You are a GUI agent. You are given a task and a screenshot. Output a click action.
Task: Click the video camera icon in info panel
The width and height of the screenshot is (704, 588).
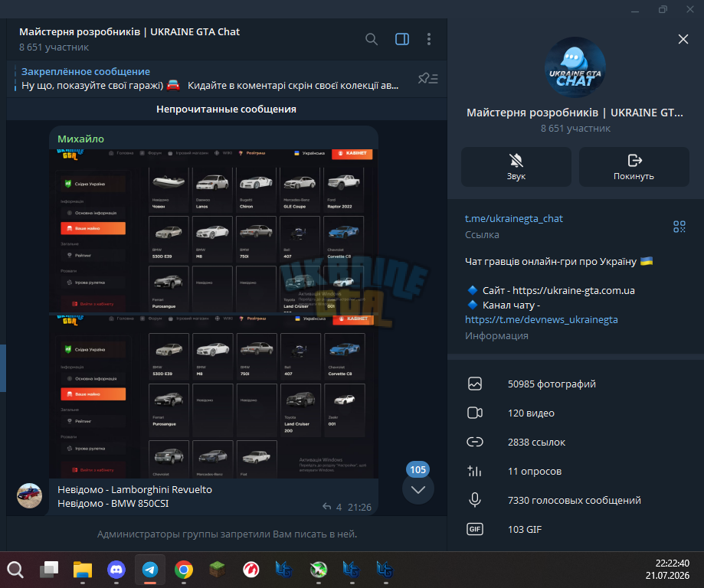[475, 413]
